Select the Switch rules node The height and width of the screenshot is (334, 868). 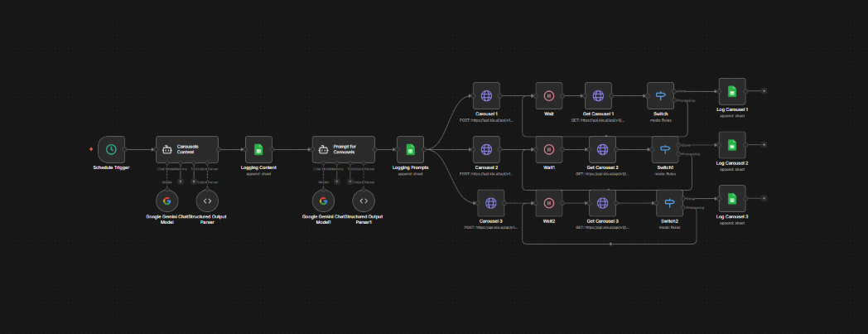(x=661, y=96)
